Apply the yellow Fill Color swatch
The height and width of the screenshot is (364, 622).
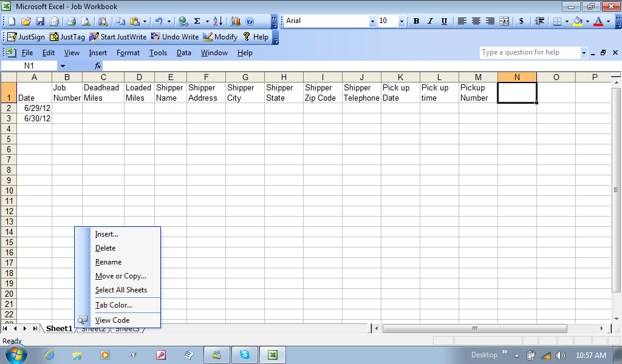point(578,21)
